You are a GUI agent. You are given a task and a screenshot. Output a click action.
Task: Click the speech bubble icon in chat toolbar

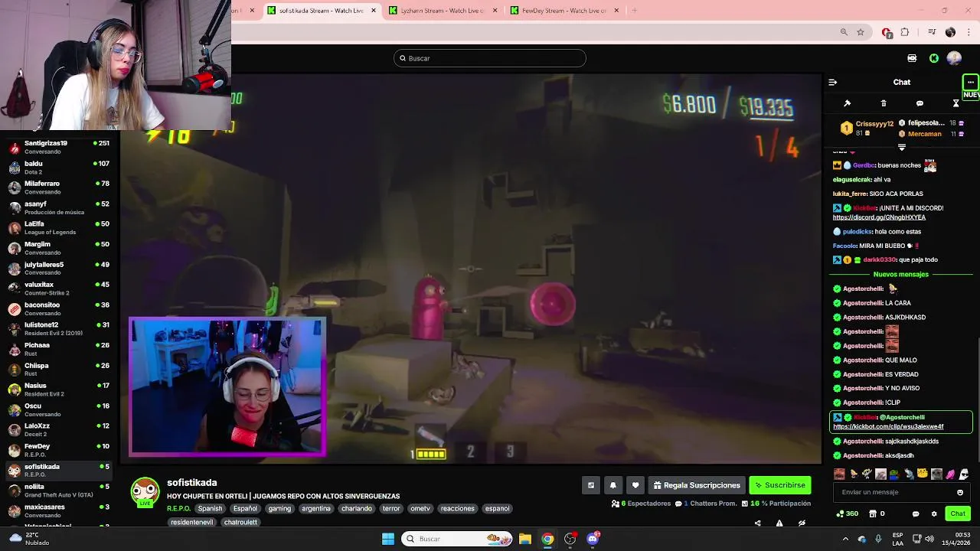(920, 103)
